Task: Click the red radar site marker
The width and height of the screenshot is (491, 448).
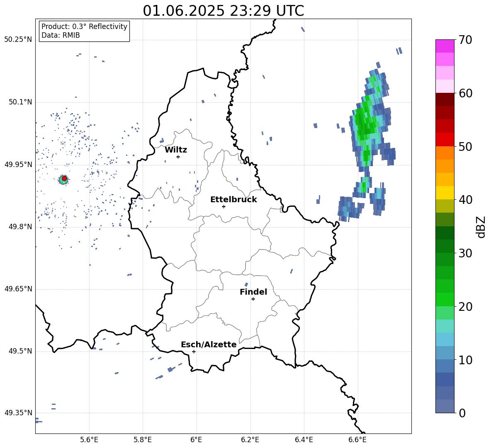Action: pyautogui.click(x=64, y=179)
